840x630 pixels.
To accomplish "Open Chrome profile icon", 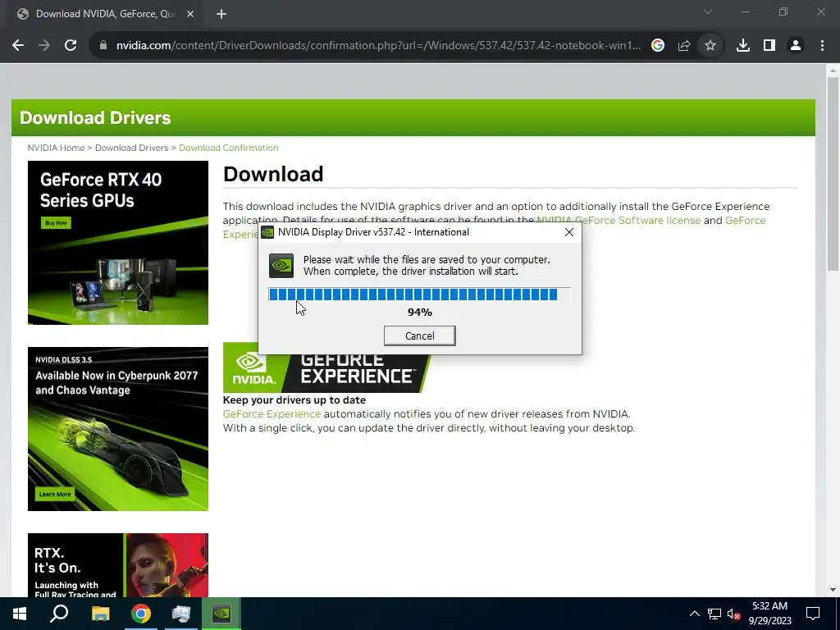I will 796,46.
